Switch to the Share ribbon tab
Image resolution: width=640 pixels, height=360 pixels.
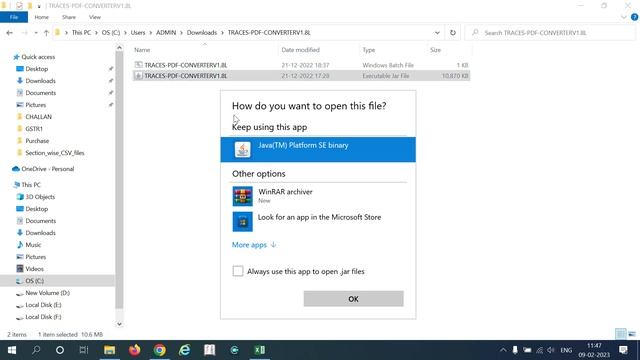pyautogui.click(x=69, y=17)
